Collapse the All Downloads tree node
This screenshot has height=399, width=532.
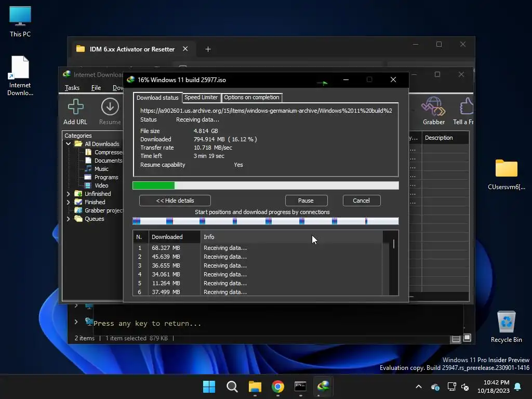(68, 144)
